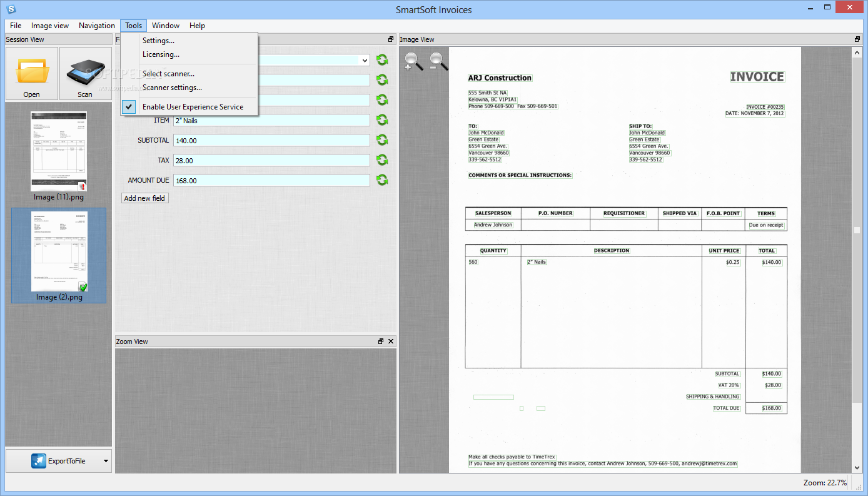Click 'Due on receipt' under TERMS
This screenshot has height=496, width=868.
pyautogui.click(x=766, y=225)
